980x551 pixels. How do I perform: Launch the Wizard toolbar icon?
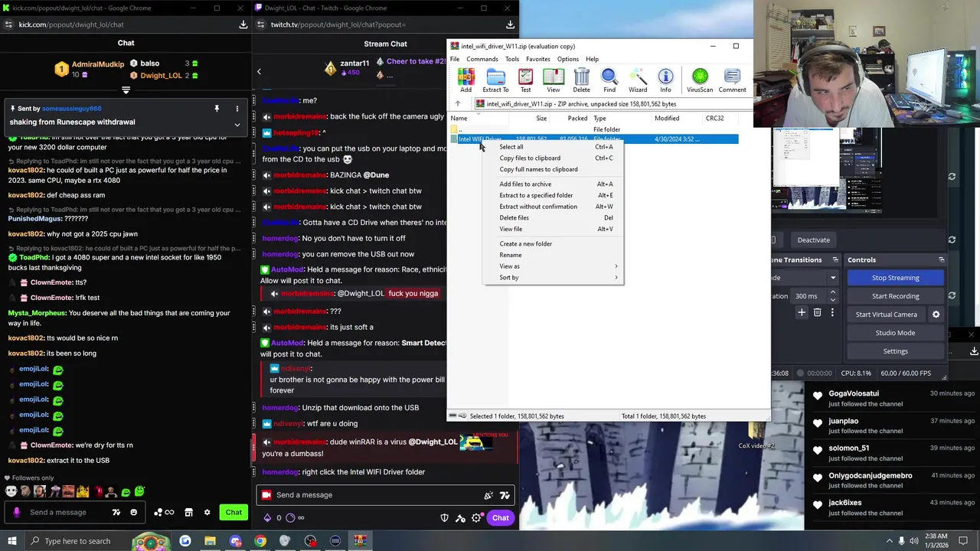638,80
